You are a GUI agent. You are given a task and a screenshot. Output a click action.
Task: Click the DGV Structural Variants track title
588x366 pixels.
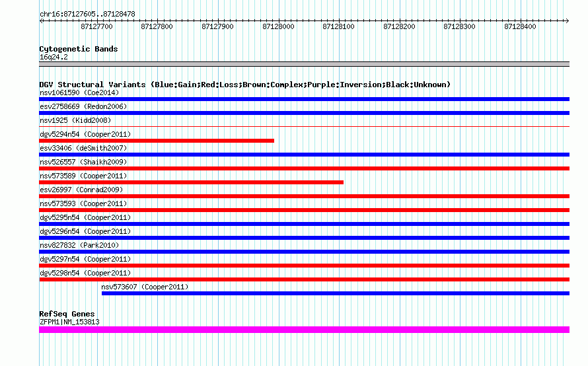point(245,85)
